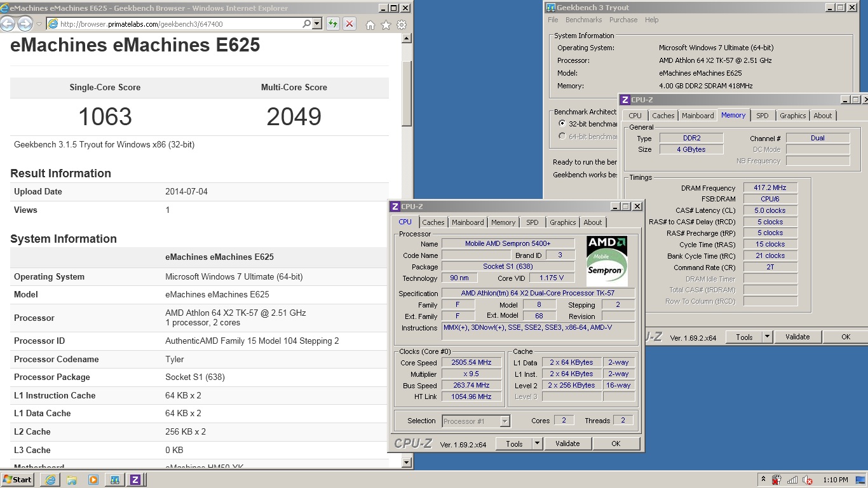Refresh the Geekbench Browser page
Screen dimensions: 868x488
click(x=332, y=24)
